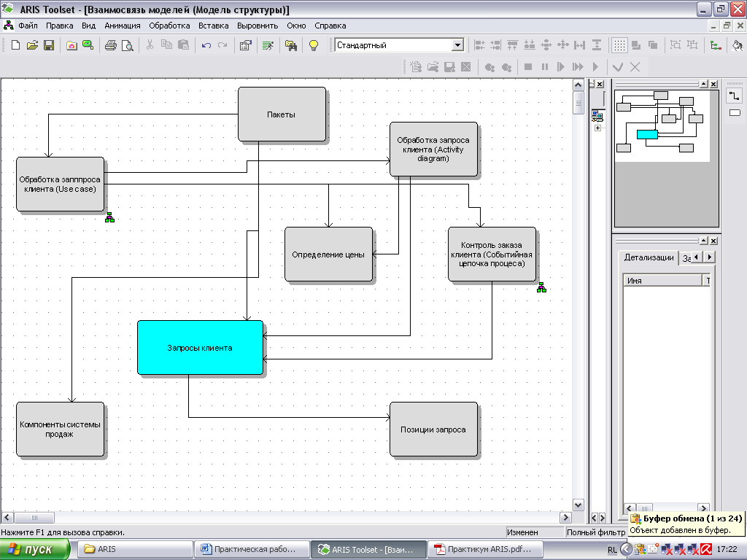Print the model with the printer icon
This screenshot has height=560, width=747.
click(111, 45)
